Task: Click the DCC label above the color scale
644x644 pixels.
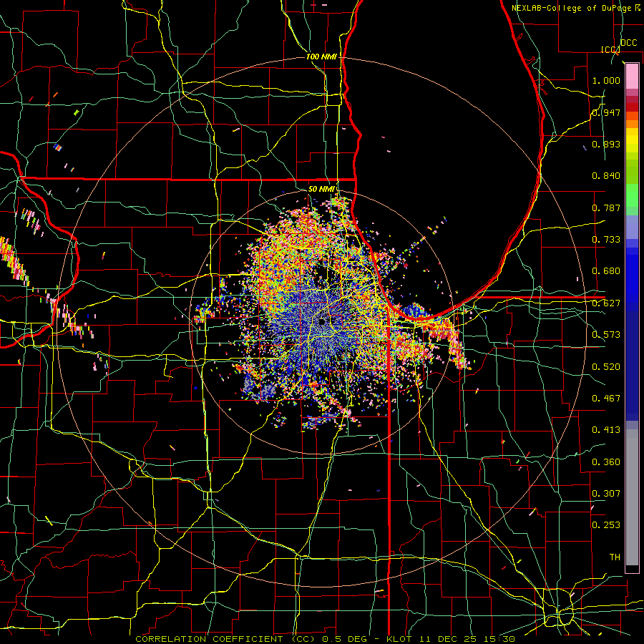Action: 628,43
